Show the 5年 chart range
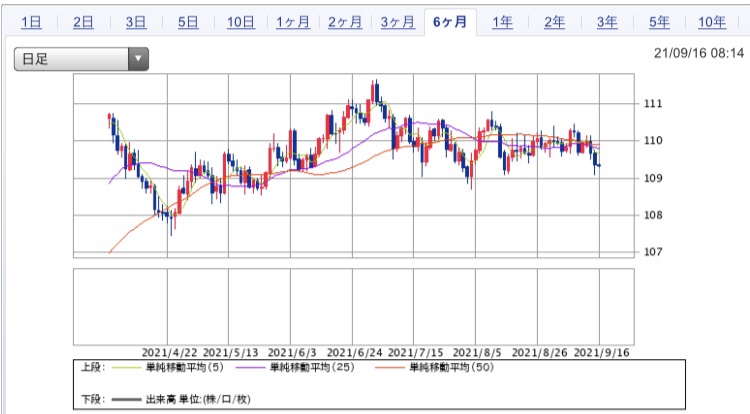This screenshot has width=750, height=414. [x=659, y=22]
